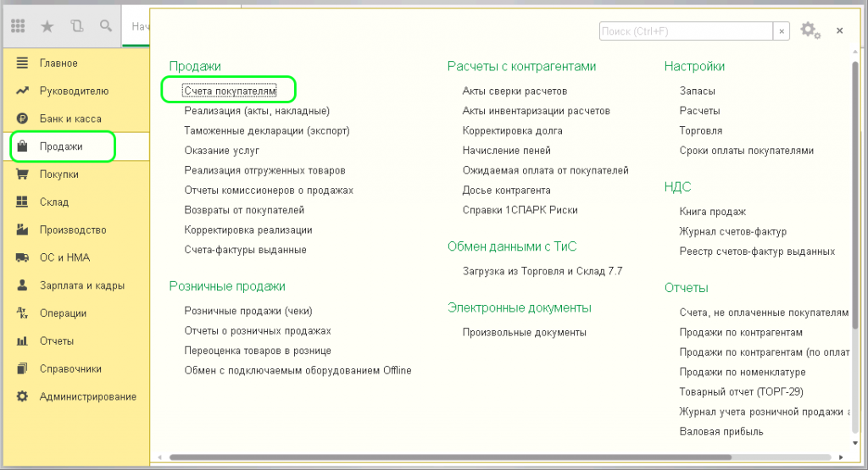Click the ОС и НМА truck icon
Viewport: 868px width, 470px height.
click(22, 257)
